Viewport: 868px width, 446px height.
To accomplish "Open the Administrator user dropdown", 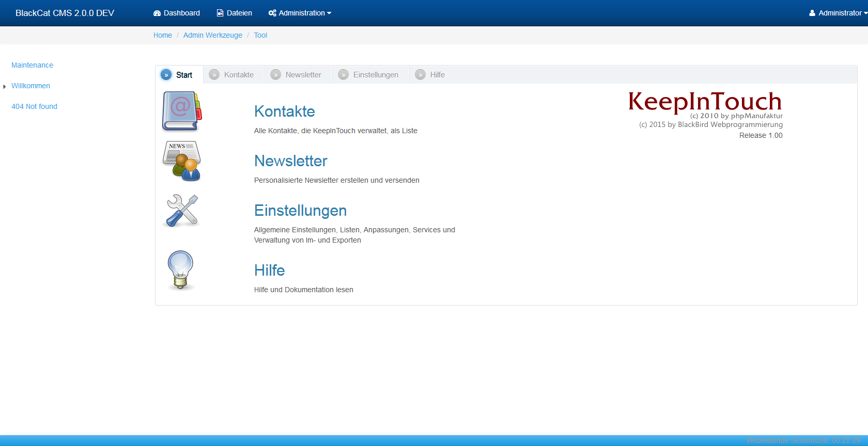I will [x=838, y=13].
